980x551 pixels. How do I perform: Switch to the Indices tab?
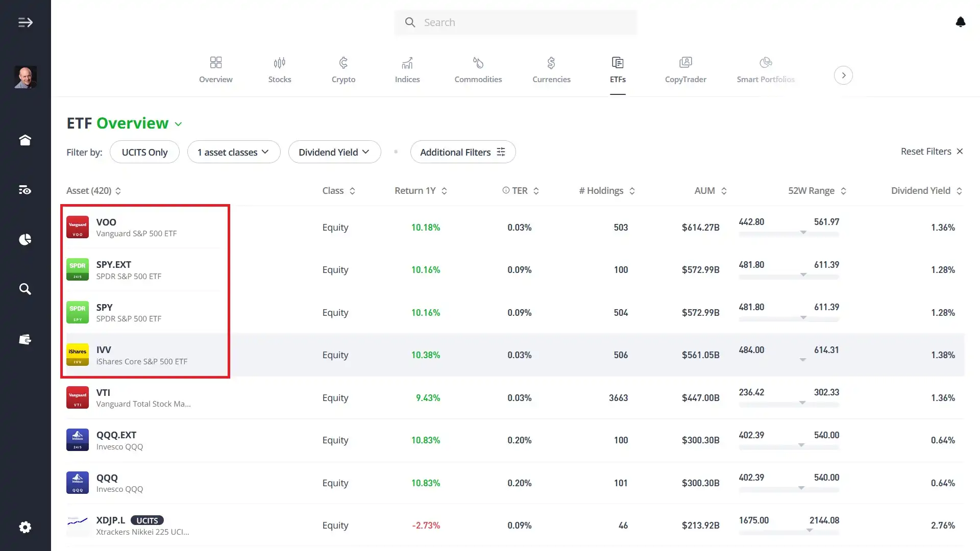[x=407, y=70]
